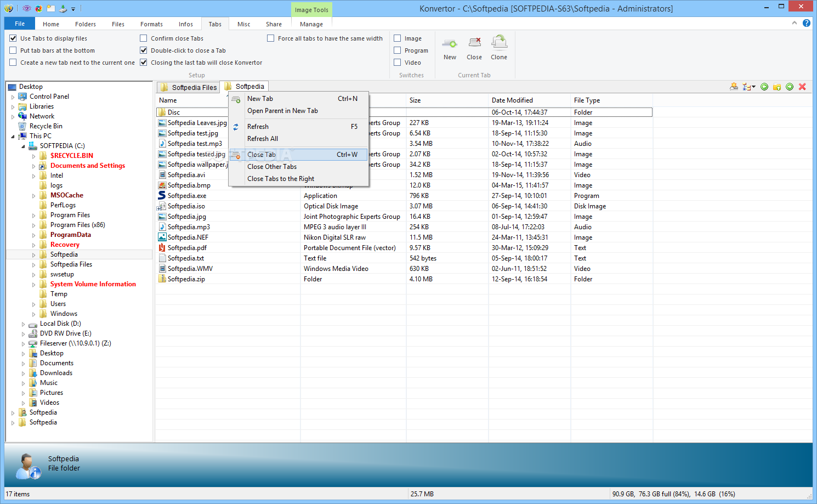
Task: Click the Konvertor application logo icon
Action: pos(9,8)
